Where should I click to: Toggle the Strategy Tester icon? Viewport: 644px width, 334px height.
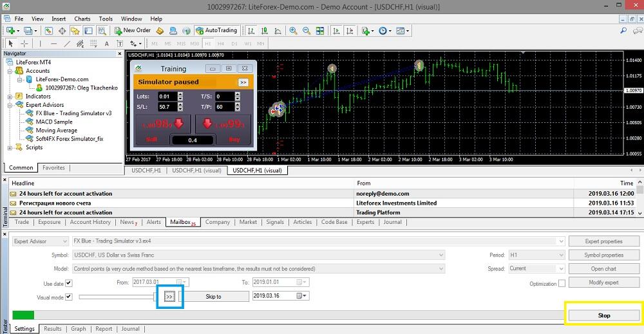(x=102, y=30)
